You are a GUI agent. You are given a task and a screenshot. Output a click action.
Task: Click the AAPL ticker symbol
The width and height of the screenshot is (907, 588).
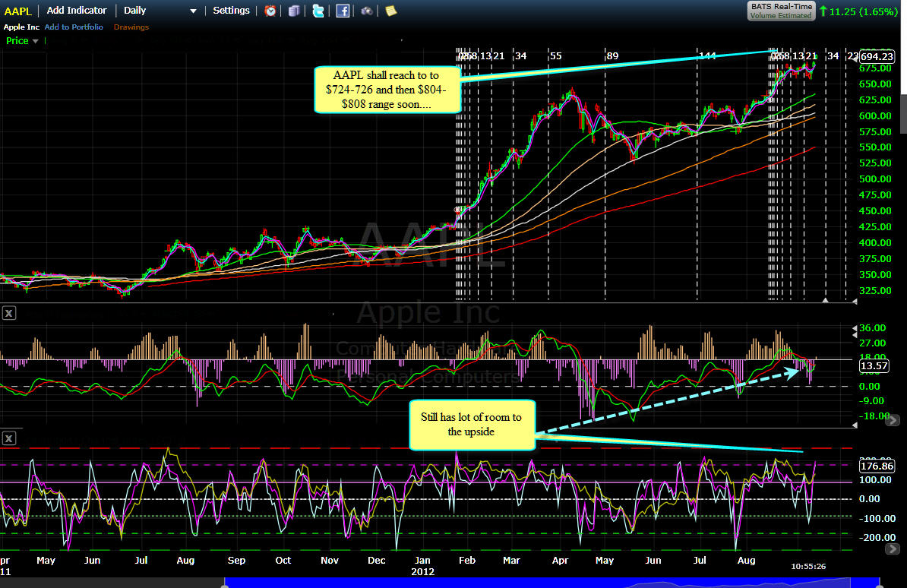point(18,11)
